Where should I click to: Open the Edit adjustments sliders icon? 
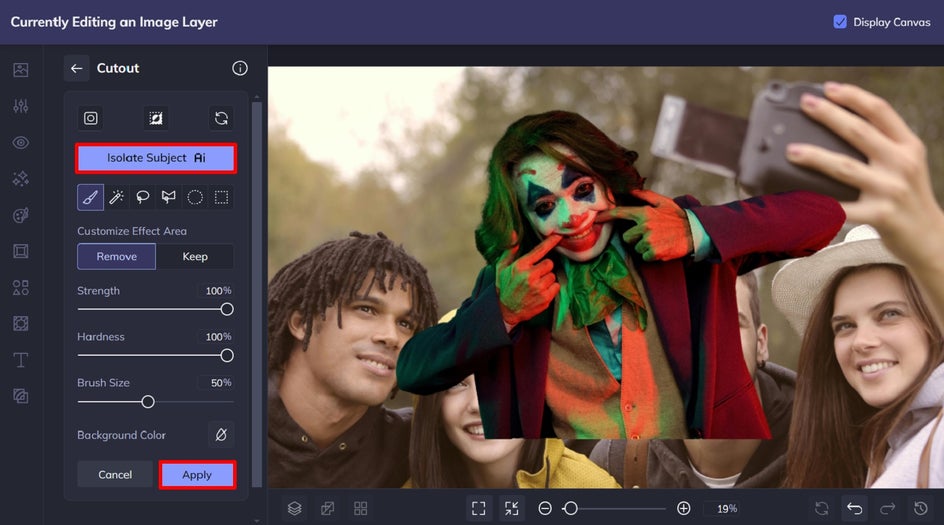(x=20, y=107)
